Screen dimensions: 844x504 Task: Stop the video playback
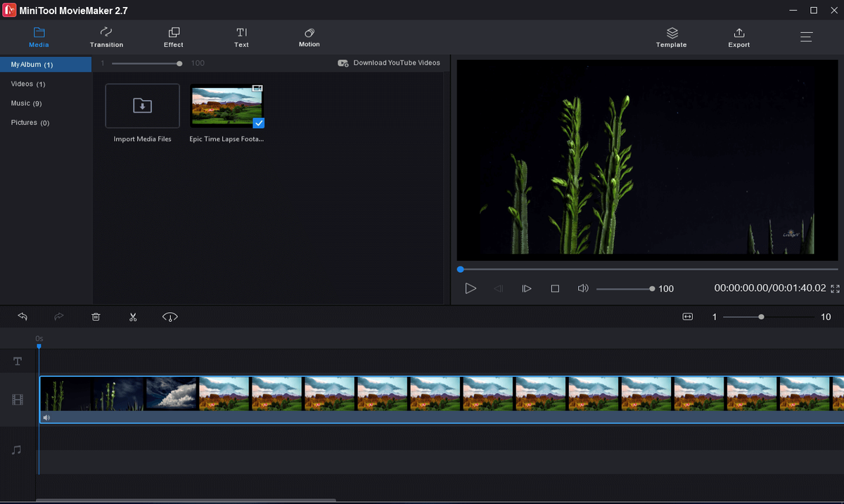coord(555,289)
